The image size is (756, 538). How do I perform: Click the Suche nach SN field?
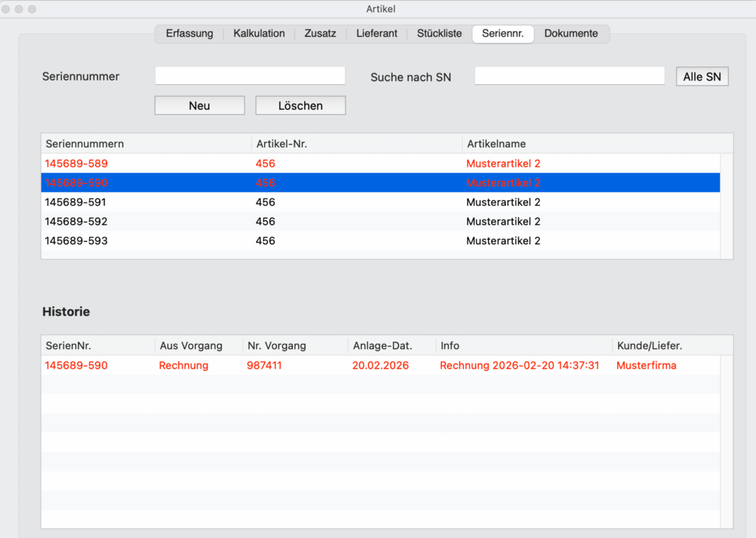click(569, 76)
